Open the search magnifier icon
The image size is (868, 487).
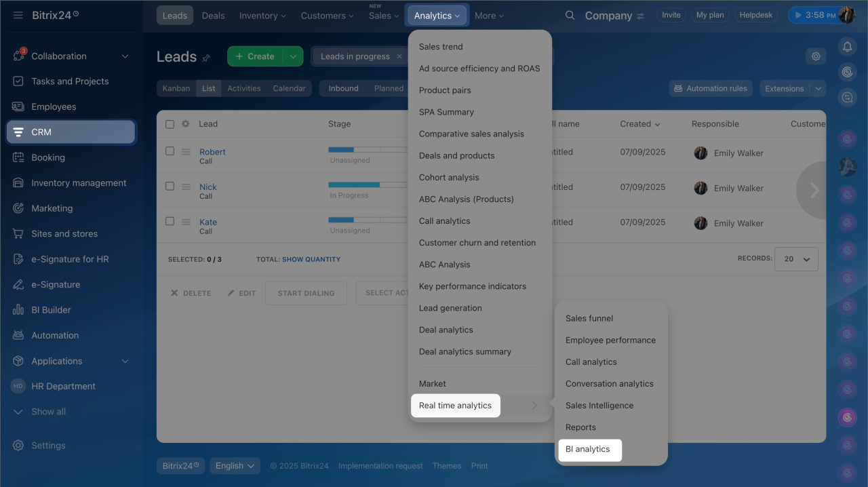pyautogui.click(x=570, y=16)
